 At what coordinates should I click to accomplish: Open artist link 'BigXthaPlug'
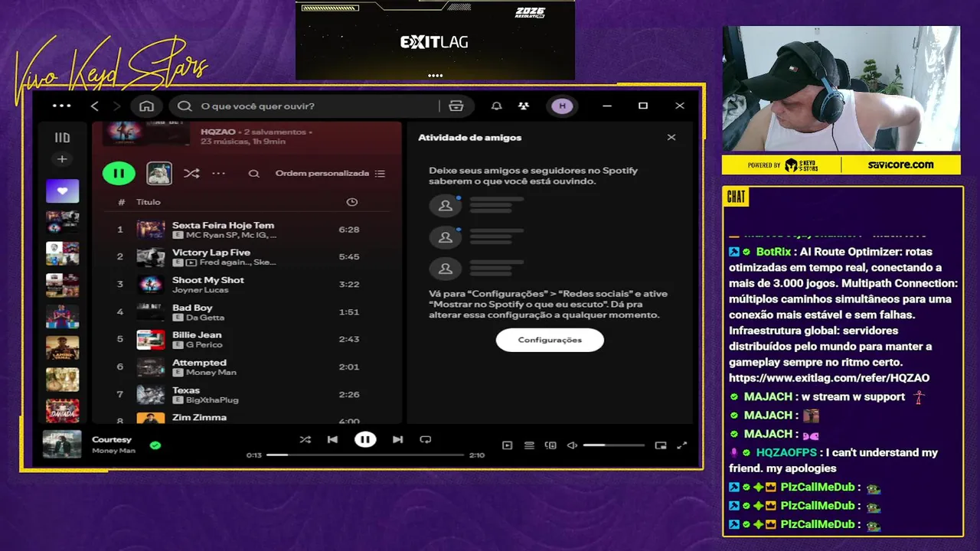(212, 400)
